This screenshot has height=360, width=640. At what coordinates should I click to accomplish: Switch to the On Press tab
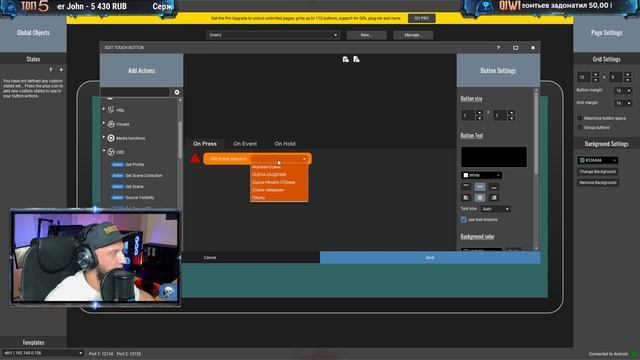coord(205,144)
